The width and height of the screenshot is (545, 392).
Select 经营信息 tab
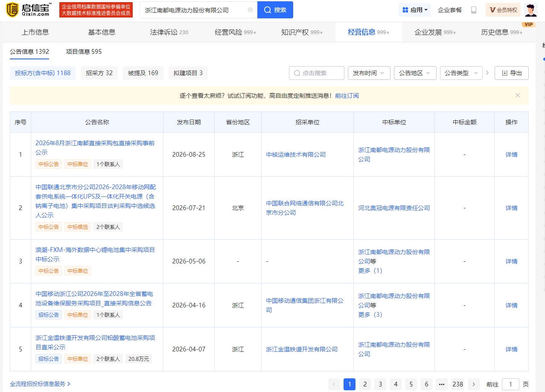click(x=369, y=32)
